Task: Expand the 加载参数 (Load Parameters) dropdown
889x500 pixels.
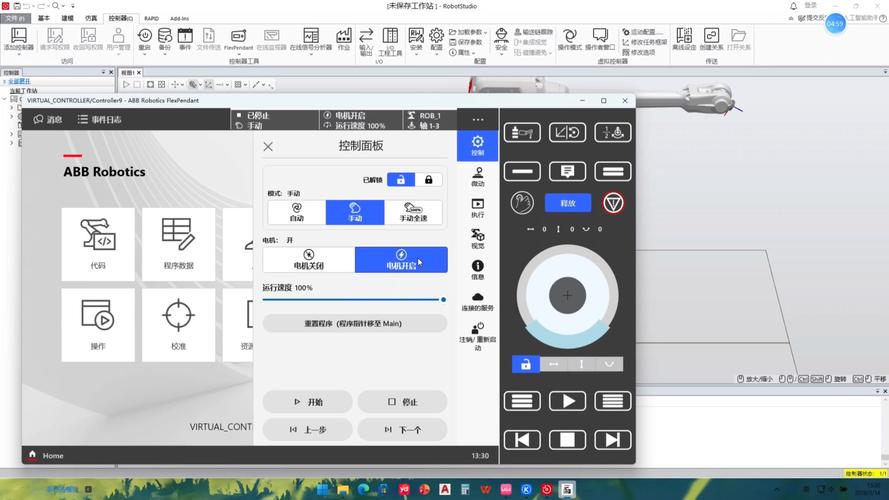Action: [485, 32]
